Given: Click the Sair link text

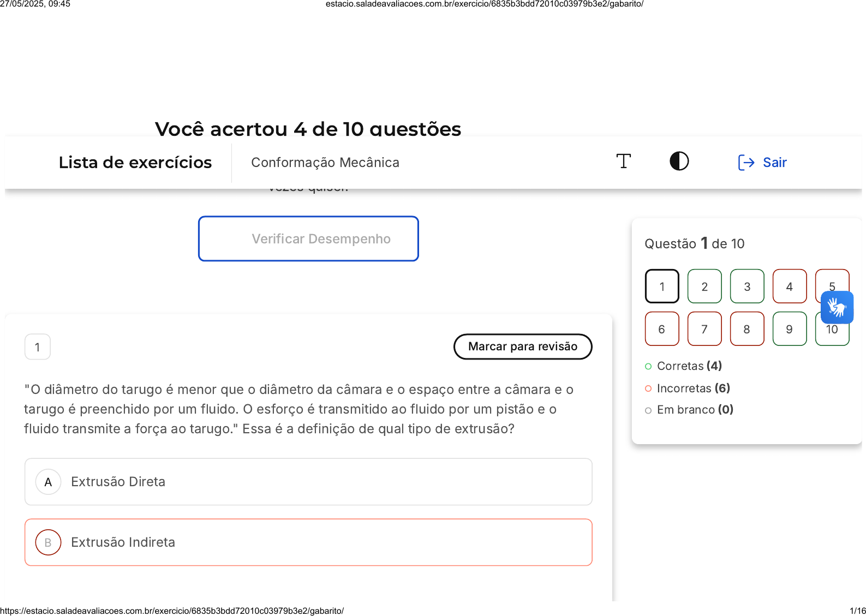Looking at the screenshot, I should point(774,163).
